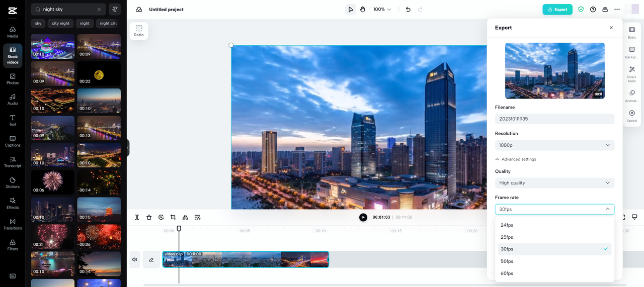Open the Effects panel
This screenshot has height=287, width=644.
tap(13, 204)
